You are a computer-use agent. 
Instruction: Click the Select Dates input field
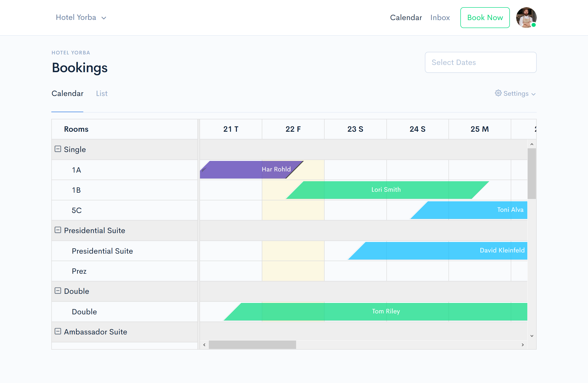[480, 62]
